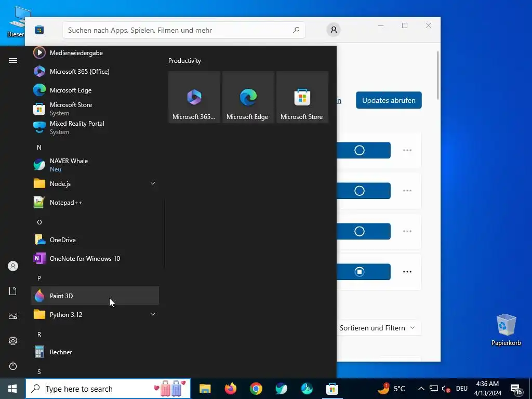This screenshot has height=399, width=532.
Task: Click the Microsoft Store vertical scrollbar
Action: point(438,75)
